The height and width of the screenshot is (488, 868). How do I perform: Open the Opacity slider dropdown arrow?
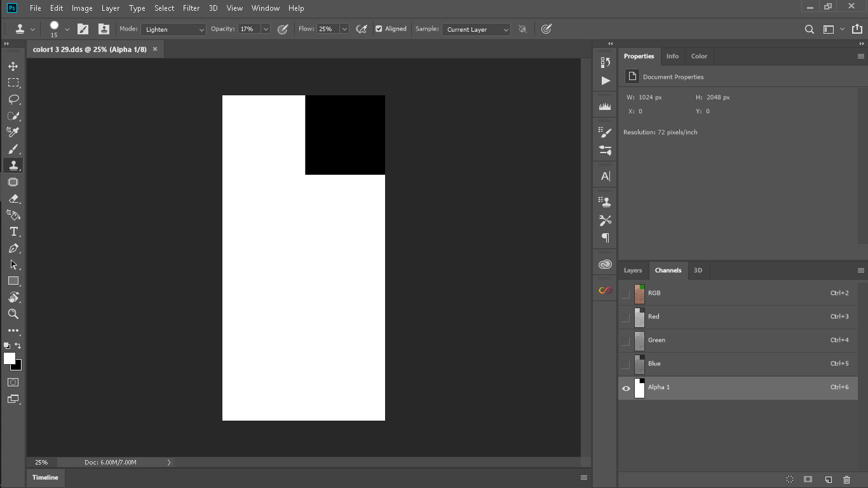266,29
